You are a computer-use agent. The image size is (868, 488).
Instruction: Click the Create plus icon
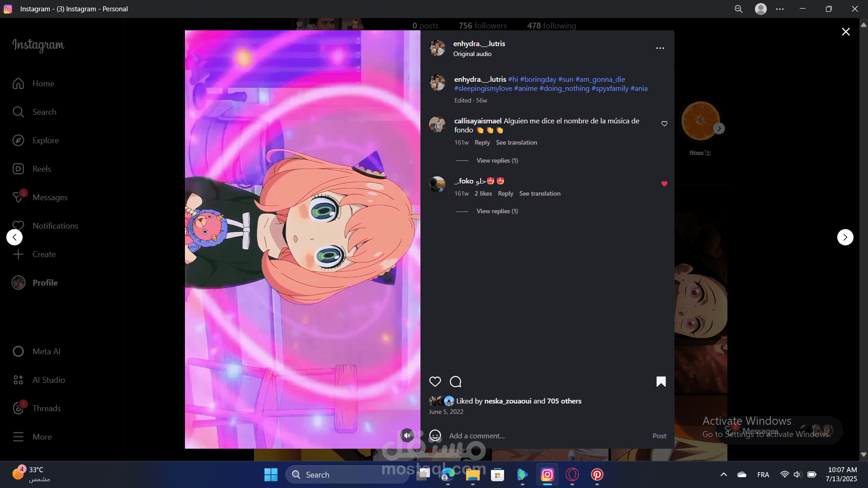(x=18, y=254)
